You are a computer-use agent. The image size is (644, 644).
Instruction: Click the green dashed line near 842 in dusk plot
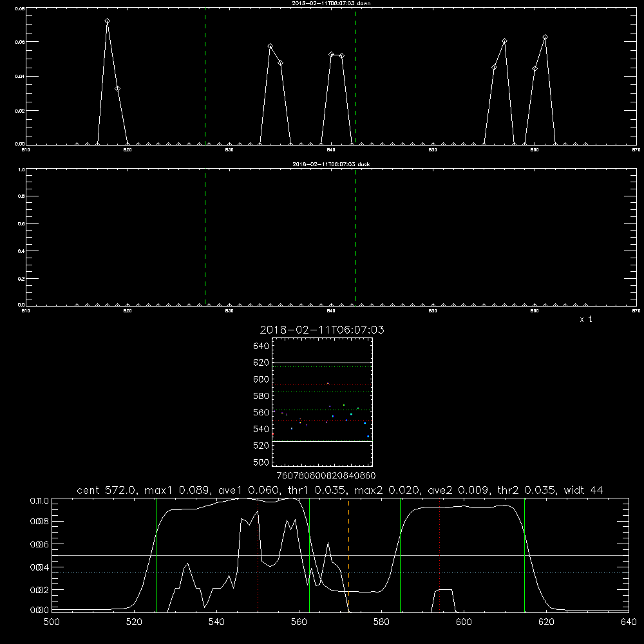(355, 237)
